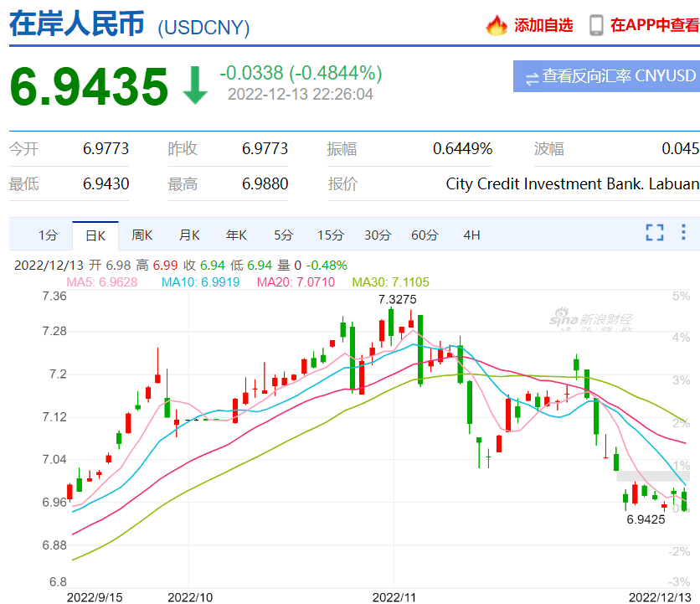Switch to the 月K chart tab
700x604 pixels.
189,235
